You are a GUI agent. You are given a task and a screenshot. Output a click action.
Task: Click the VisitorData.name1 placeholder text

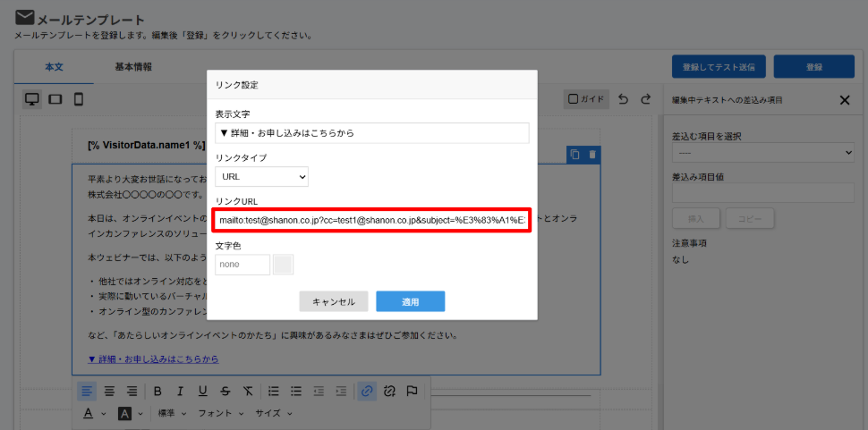click(146, 146)
